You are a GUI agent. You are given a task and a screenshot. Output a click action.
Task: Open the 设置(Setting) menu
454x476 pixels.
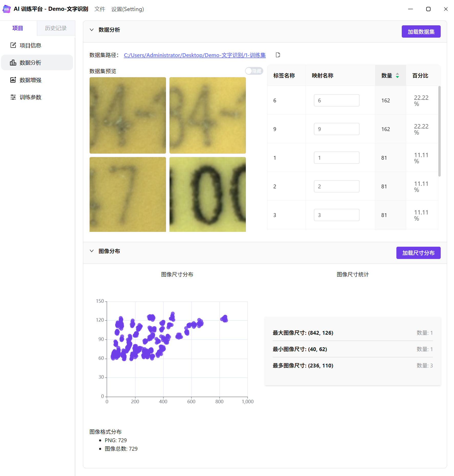(x=128, y=9)
